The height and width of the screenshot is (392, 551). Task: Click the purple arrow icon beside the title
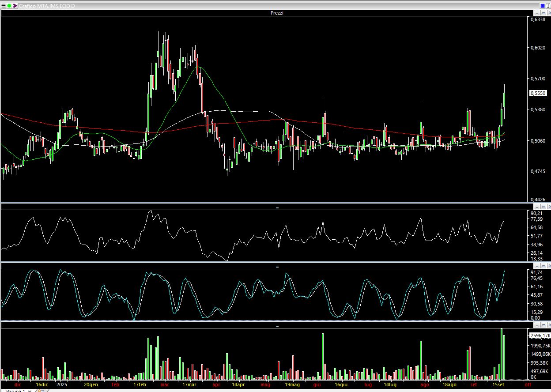15,6
